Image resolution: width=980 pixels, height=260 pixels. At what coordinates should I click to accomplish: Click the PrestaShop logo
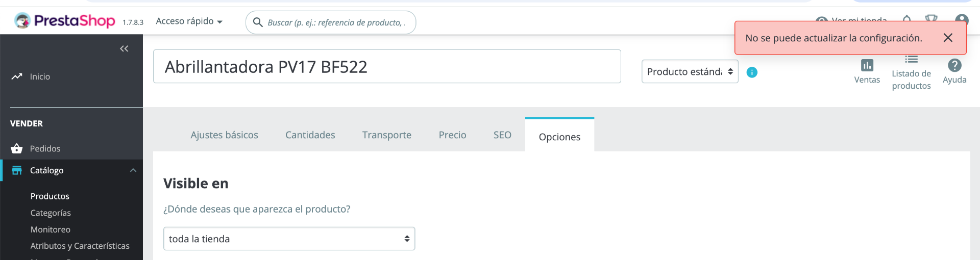65,21
